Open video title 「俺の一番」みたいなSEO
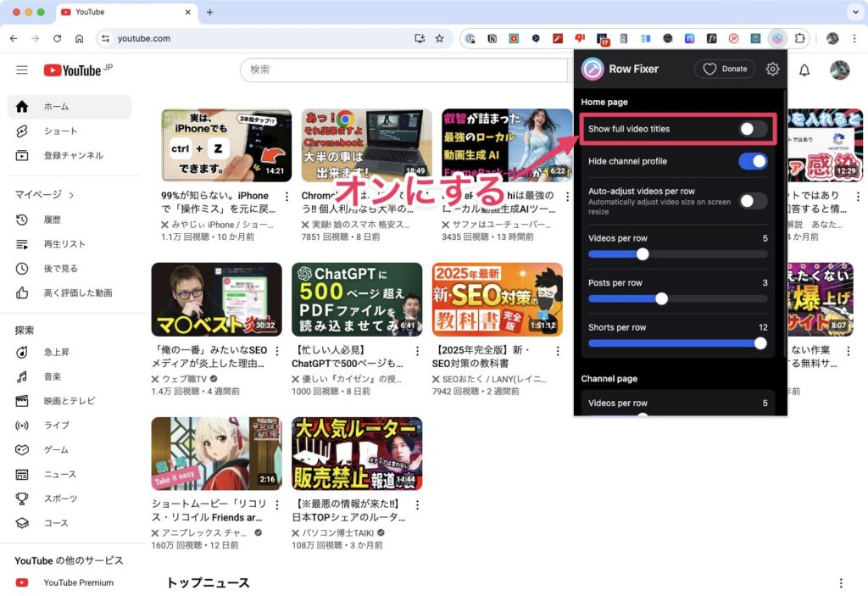Screen dimensions: 868x596 tap(209, 357)
